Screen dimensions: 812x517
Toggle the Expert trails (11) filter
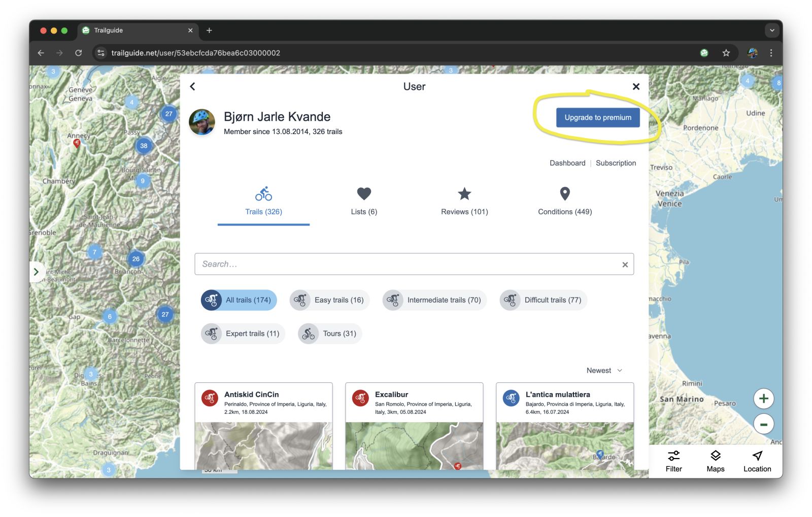(243, 334)
